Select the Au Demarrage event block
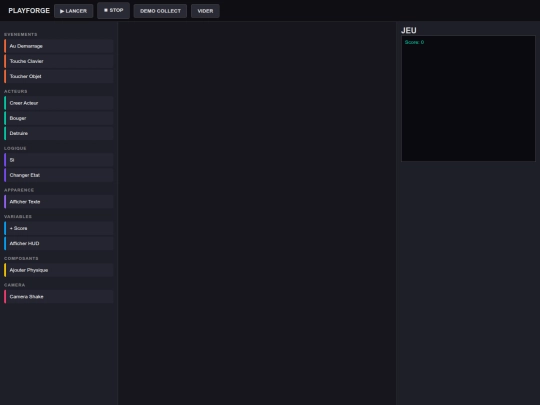540x405 pixels. tap(59, 46)
